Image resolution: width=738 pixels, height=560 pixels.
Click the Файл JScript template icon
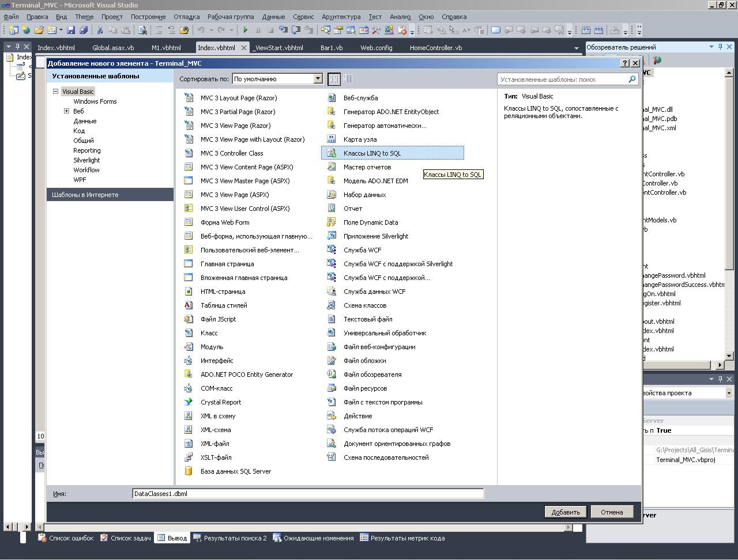pyautogui.click(x=188, y=319)
